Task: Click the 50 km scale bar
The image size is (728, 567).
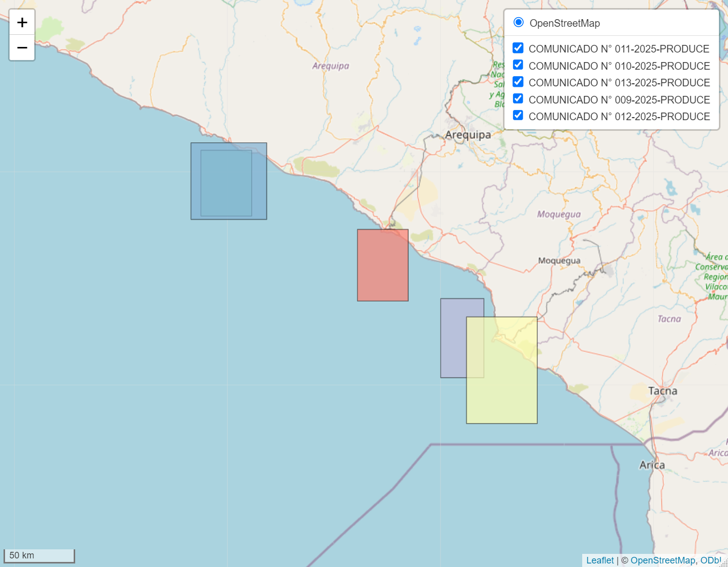Action: 39,555
